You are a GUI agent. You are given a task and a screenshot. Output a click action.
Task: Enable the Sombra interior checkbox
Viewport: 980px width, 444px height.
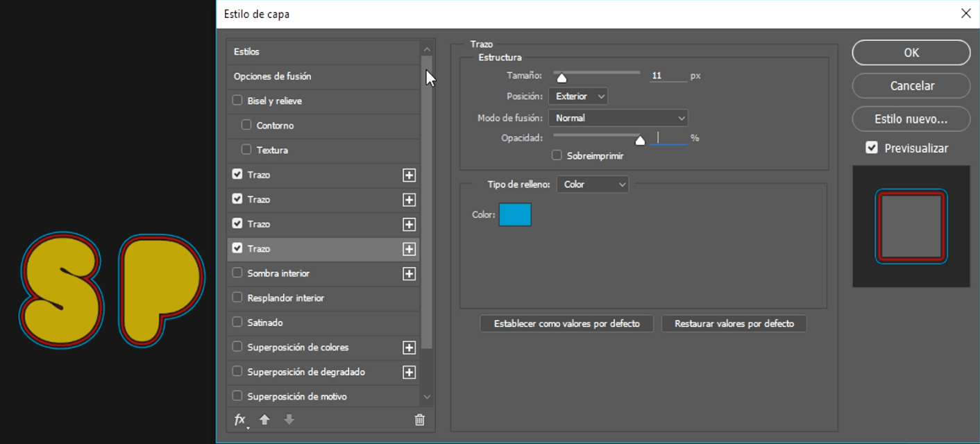click(237, 273)
